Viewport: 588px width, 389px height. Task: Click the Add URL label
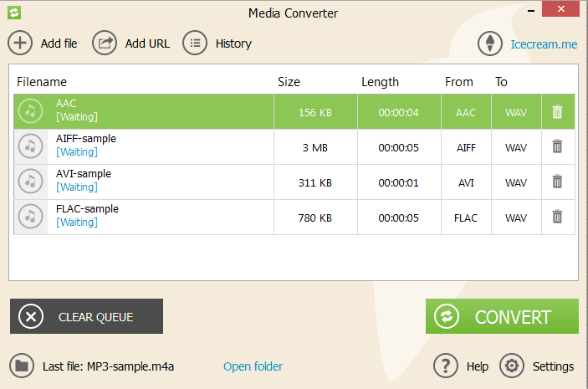coord(147,44)
